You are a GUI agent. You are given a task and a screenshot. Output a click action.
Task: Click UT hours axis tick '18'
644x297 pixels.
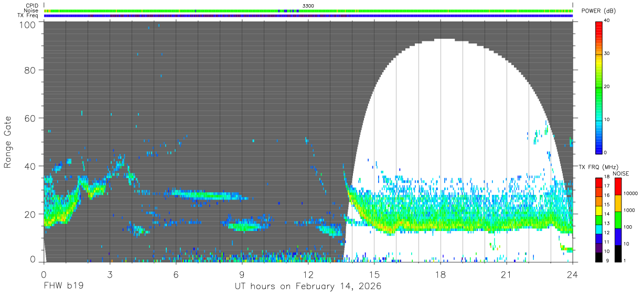click(441, 274)
